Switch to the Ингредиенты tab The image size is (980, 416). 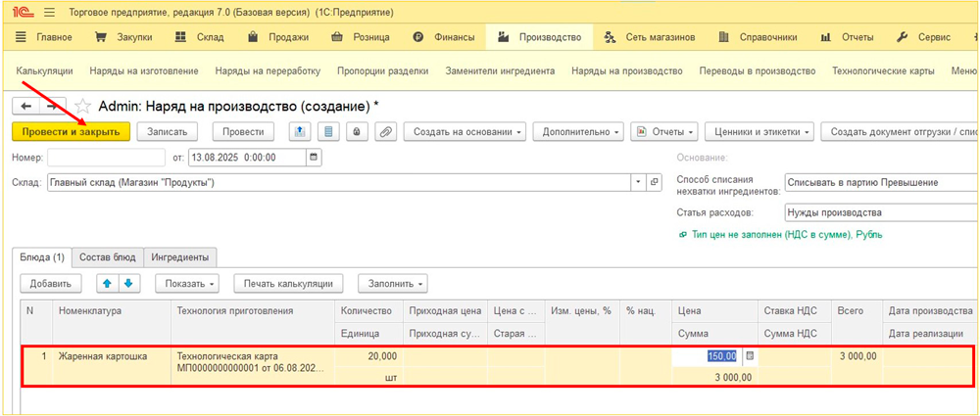[x=180, y=257]
